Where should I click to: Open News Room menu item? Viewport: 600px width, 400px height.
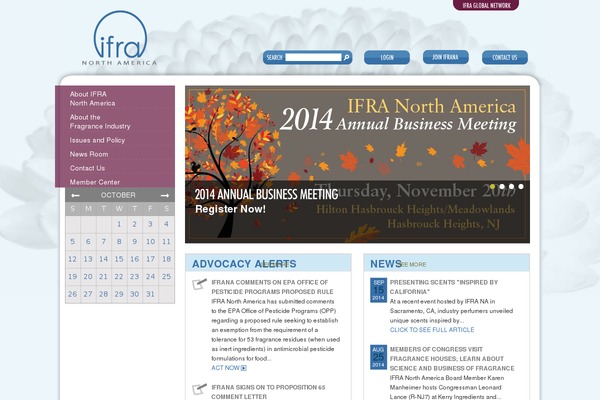89,154
